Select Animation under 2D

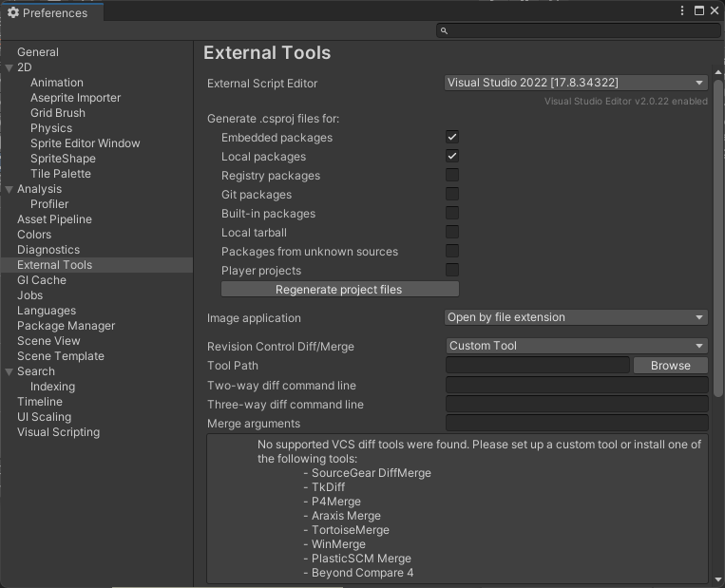[57, 83]
